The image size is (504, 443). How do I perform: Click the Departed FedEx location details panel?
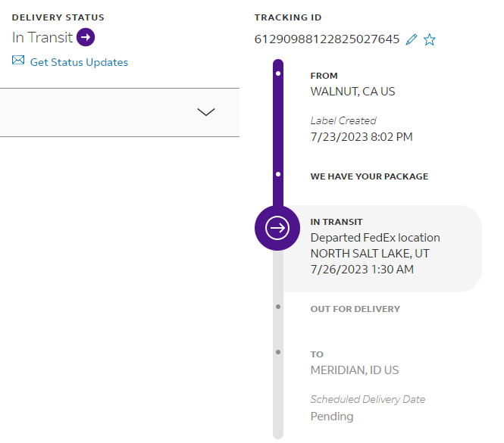[x=379, y=248]
